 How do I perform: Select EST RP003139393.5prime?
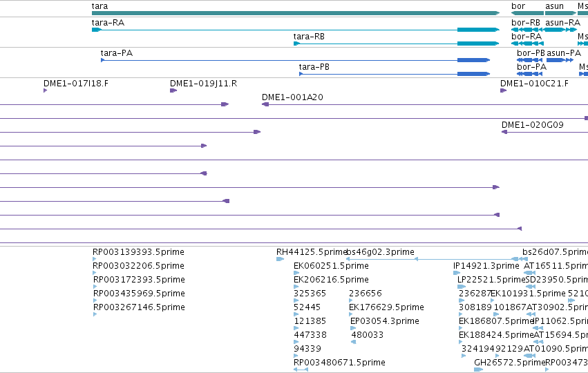[138, 252]
